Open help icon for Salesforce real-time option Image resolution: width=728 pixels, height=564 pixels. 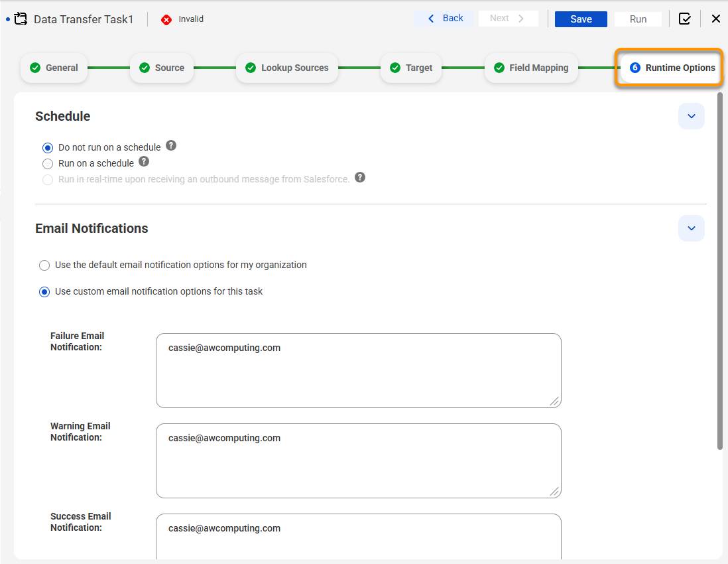tap(360, 177)
